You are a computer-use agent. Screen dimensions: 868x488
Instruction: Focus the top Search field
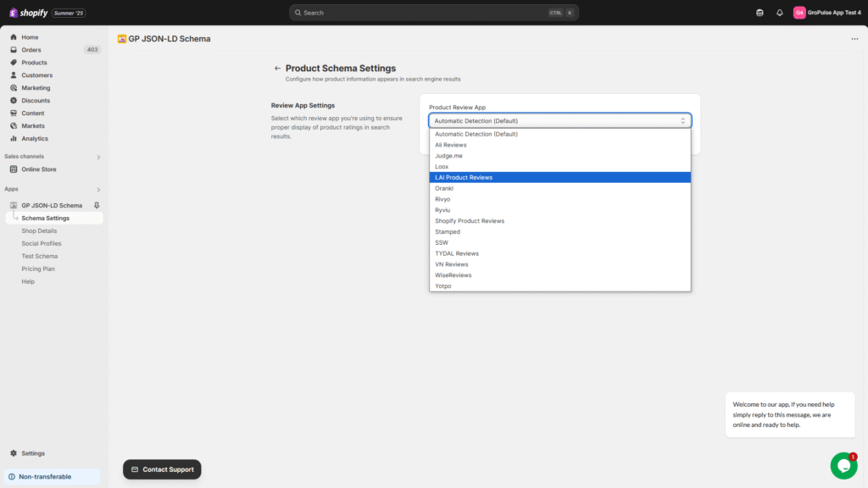[x=433, y=13]
